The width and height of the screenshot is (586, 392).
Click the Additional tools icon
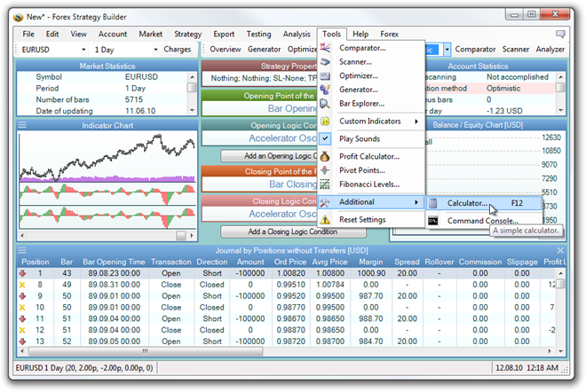(325, 202)
